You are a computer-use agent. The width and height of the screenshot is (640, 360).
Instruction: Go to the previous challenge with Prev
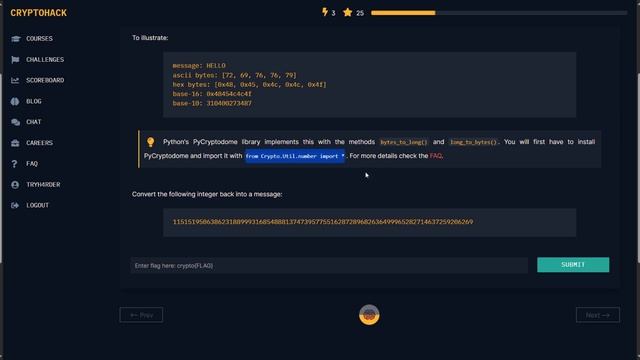coord(141,315)
